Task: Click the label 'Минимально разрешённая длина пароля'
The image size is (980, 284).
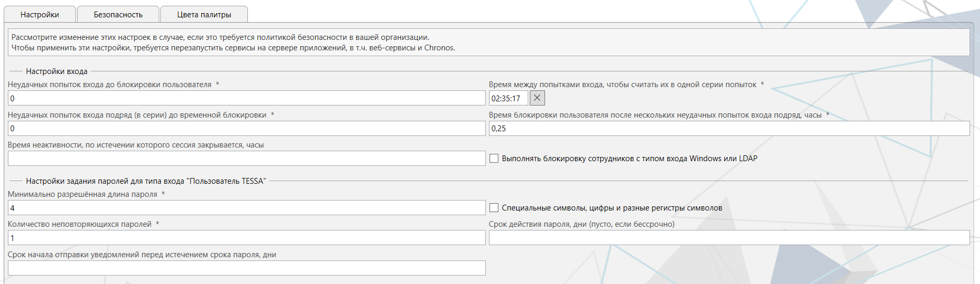Action: [82, 194]
